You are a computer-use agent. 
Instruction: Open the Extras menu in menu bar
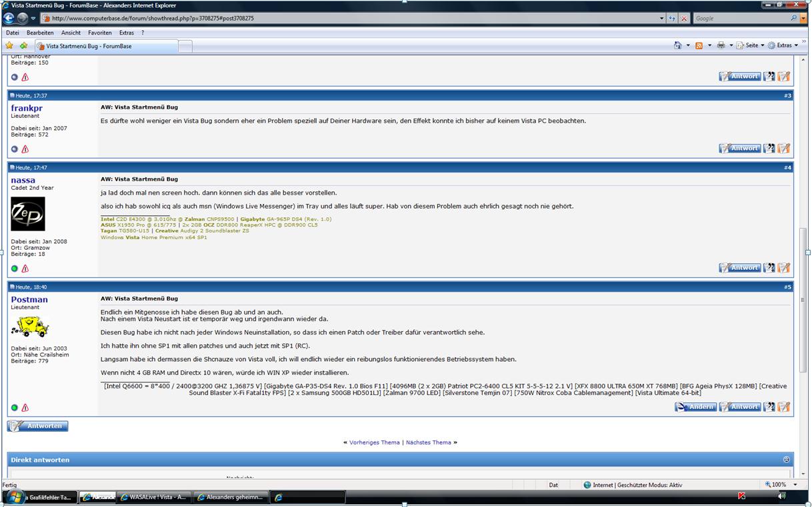coord(127,33)
